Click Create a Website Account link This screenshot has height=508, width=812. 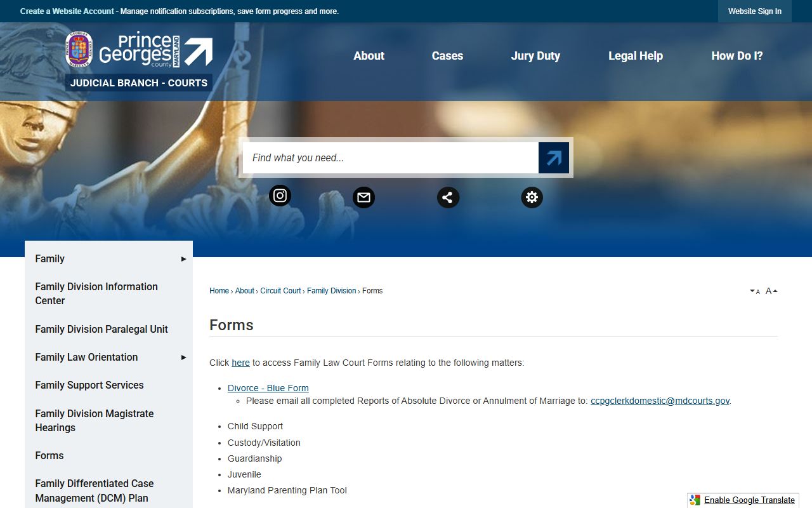[67, 11]
